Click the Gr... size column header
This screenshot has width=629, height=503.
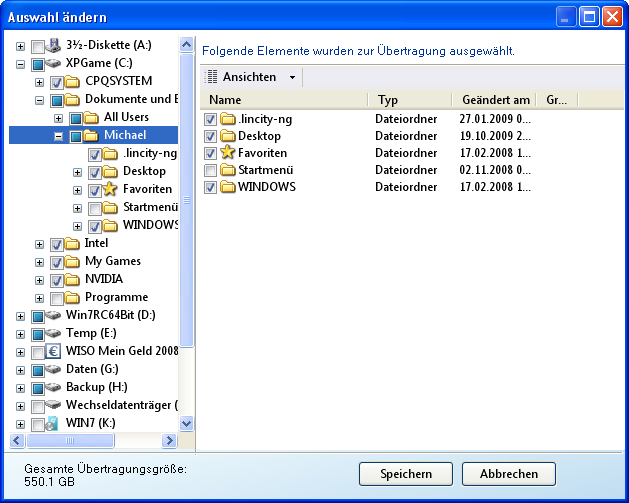557,100
